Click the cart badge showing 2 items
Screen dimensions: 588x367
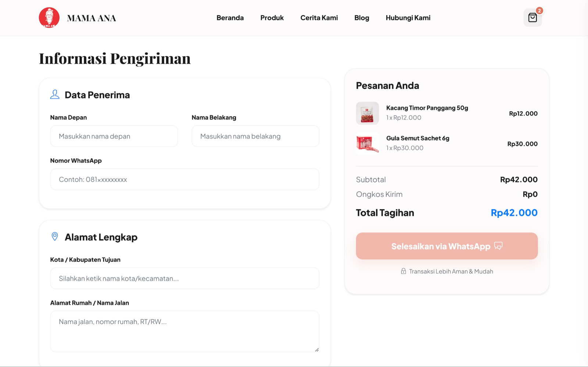pos(539,11)
